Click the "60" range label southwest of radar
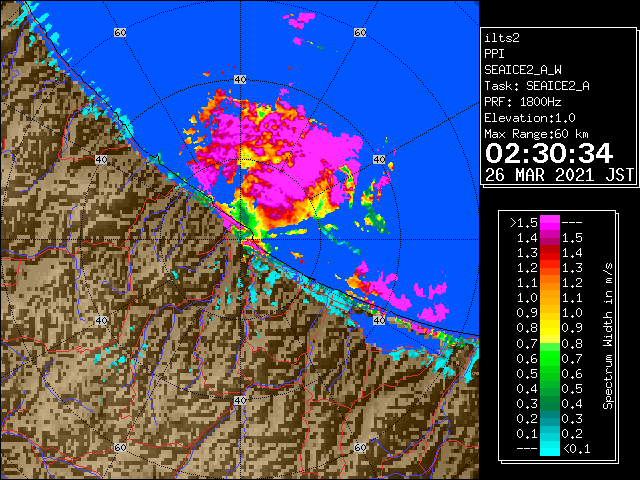The height and width of the screenshot is (480, 640). coord(120,447)
